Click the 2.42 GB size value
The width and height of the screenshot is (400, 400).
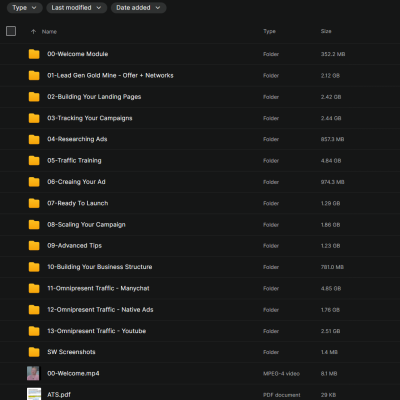click(331, 97)
